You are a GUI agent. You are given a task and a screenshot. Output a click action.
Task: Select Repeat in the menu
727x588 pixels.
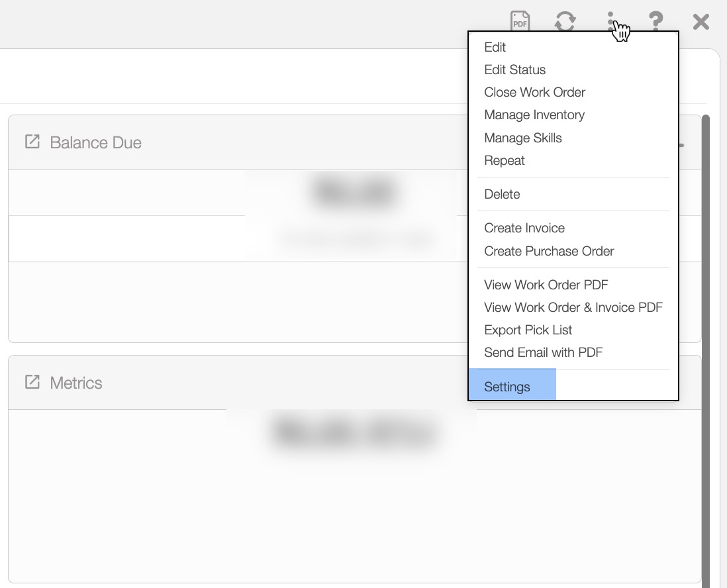click(504, 160)
